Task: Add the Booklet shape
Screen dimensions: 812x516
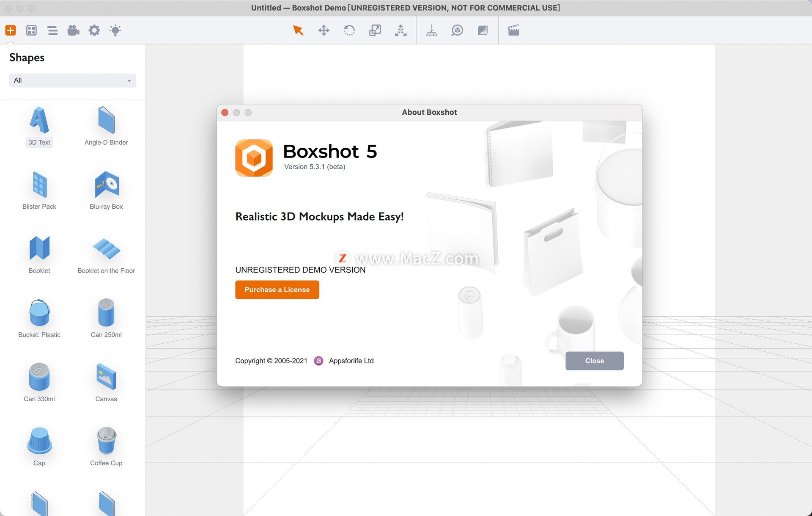Action: [x=39, y=254]
